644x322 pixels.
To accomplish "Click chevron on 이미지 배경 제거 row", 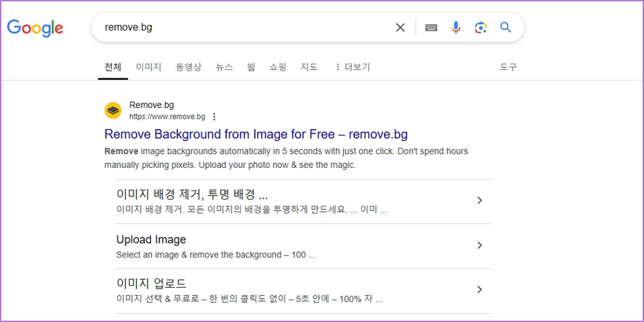I will (480, 200).
